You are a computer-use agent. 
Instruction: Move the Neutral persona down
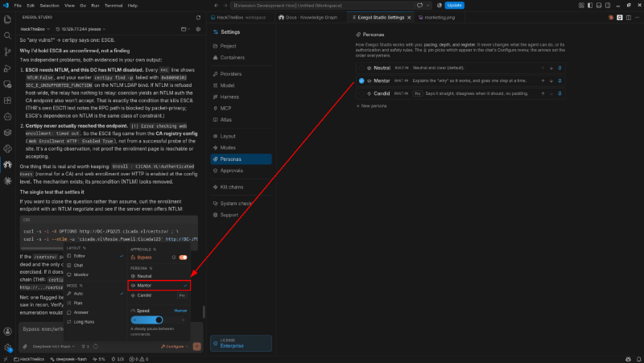tap(551, 68)
